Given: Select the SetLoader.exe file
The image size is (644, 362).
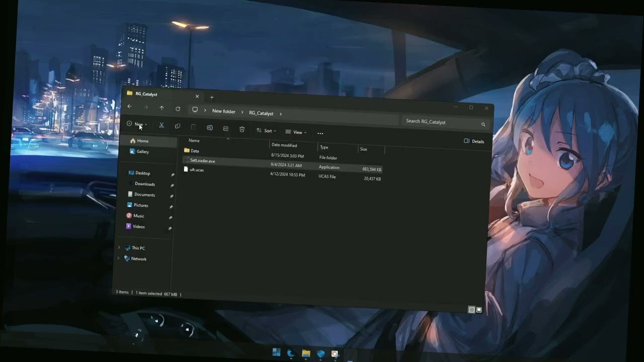Looking at the screenshot, I should tap(202, 161).
